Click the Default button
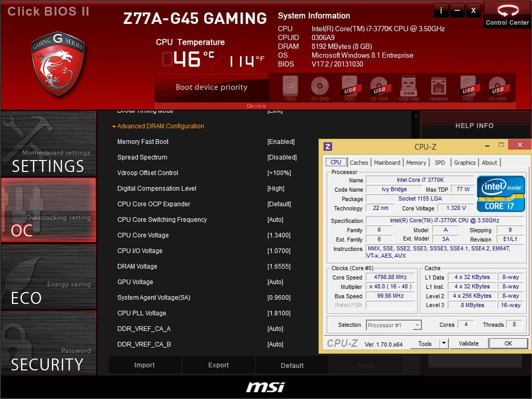Viewport: 532px width, 399px height. [x=292, y=365]
